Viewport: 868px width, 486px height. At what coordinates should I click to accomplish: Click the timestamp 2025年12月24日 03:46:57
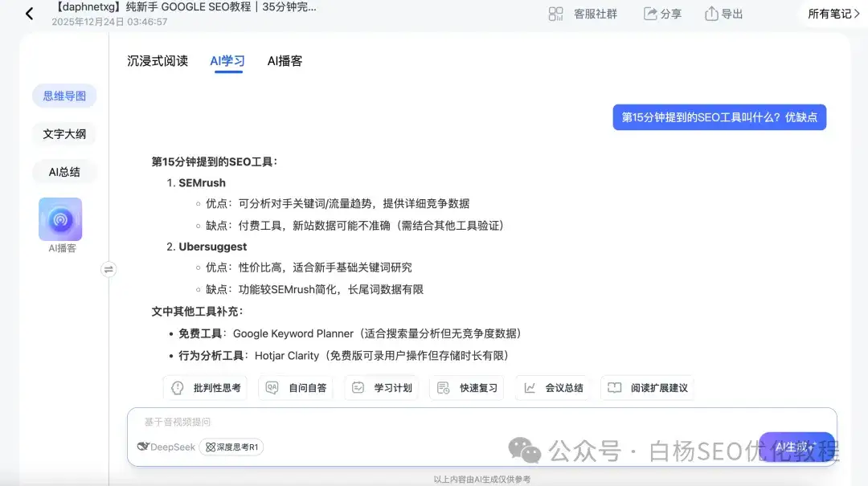tap(109, 22)
